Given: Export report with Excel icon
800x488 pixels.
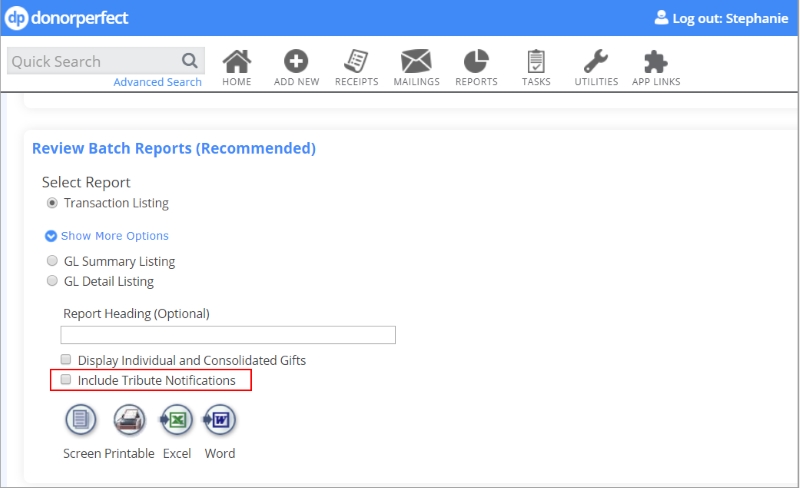Looking at the screenshot, I should (x=177, y=420).
